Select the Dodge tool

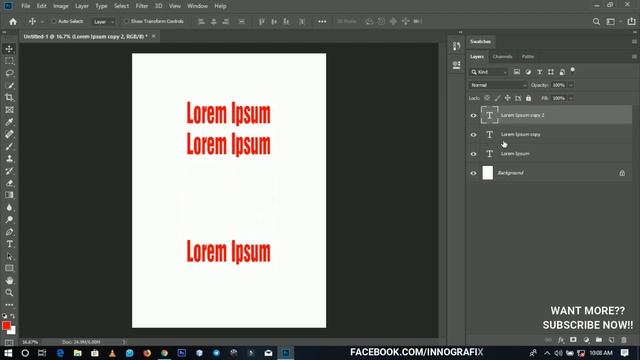tap(9, 220)
